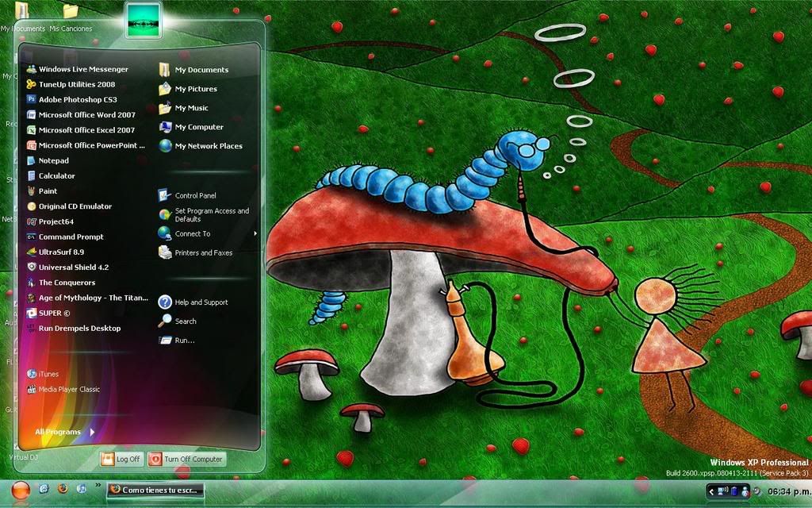Launch Microsoft Office Word 2007
This screenshot has width=812, height=508.
[82, 114]
